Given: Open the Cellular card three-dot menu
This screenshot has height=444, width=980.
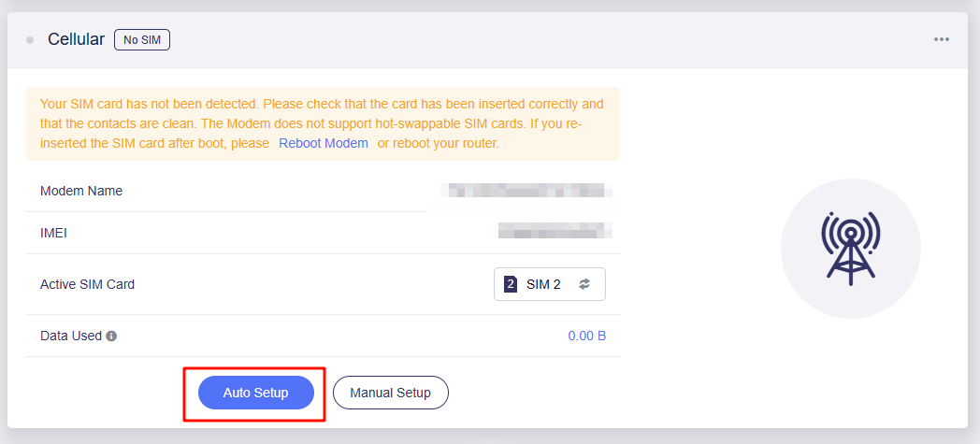Looking at the screenshot, I should pos(941,39).
